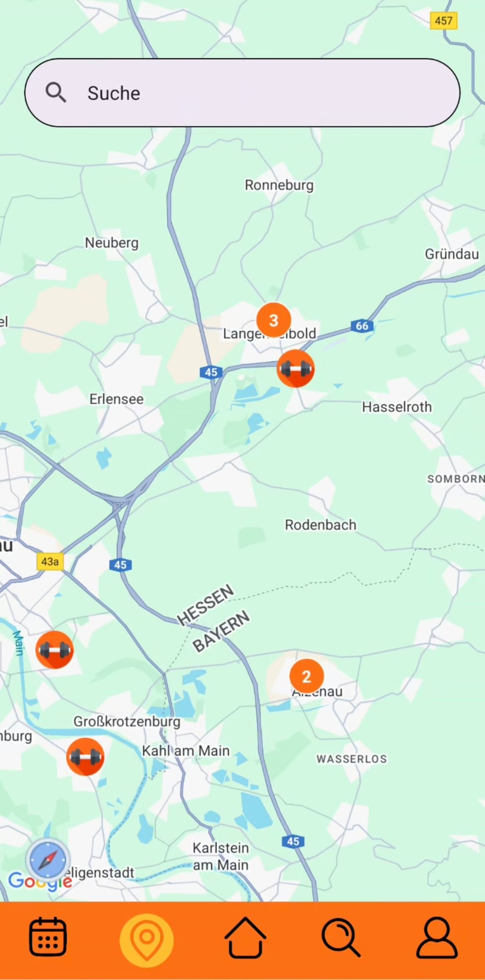Viewport: 485px width, 980px height.
Task: Tap the Hasselroth place label
Action: (x=397, y=407)
